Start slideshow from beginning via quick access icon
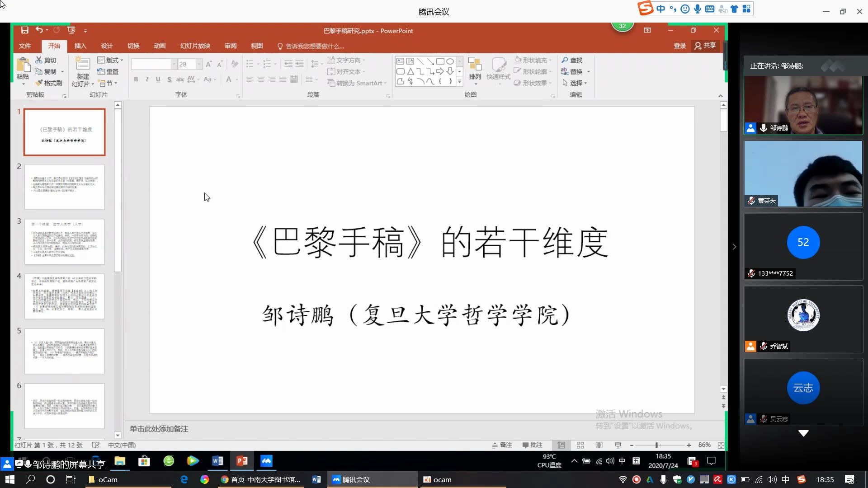This screenshot has height=488, width=868. pos(71,30)
